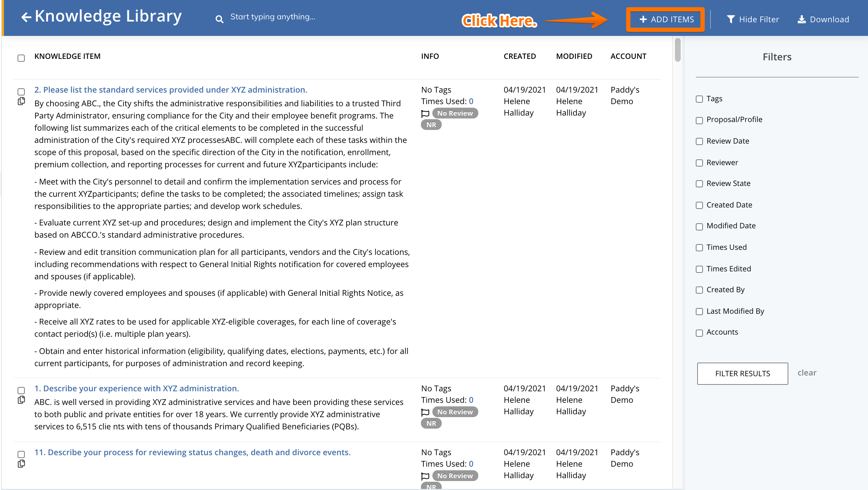
Task: Enable the Proposal/Profile filter checkbox
Action: point(699,120)
